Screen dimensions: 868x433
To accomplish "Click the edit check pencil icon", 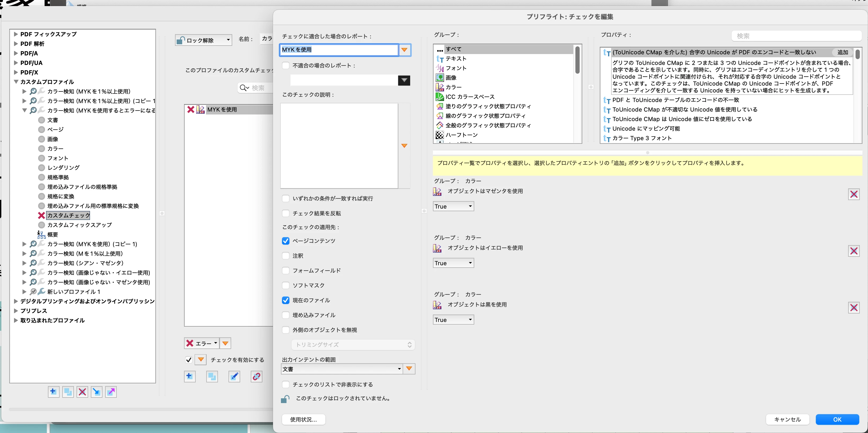I will [x=234, y=376].
